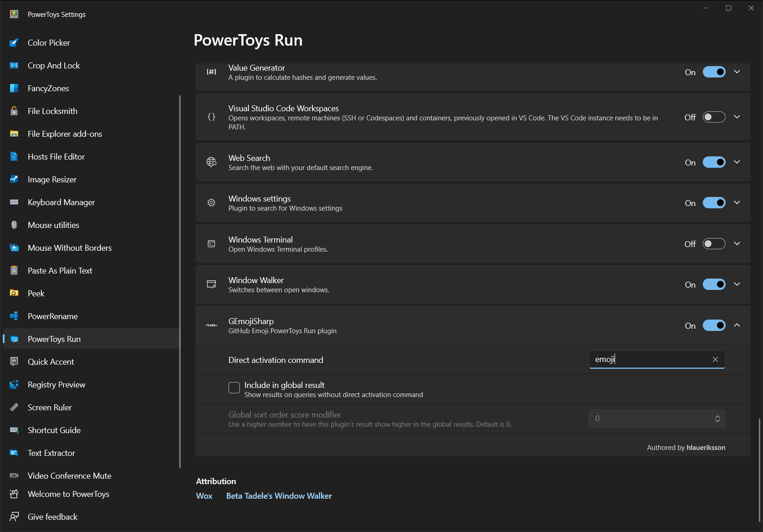Clear the direct activation command field
763x532 pixels.
click(715, 360)
